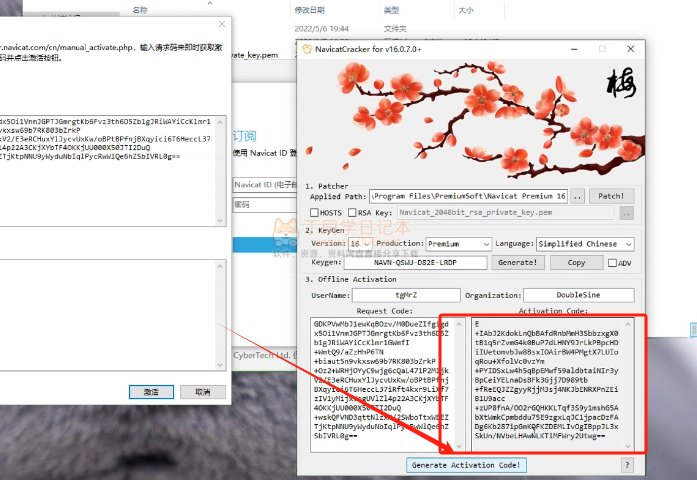Click lower box scrollbar up arrow in dialog

(220, 266)
